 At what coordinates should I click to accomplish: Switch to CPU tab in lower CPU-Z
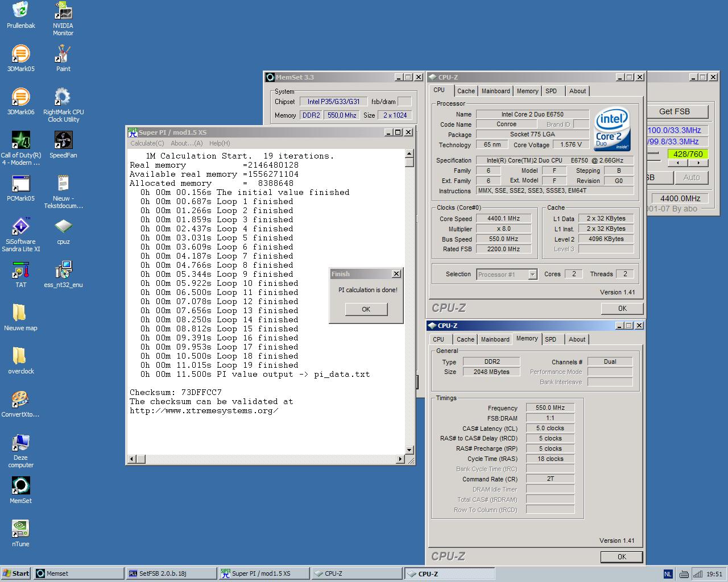[439, 339]
